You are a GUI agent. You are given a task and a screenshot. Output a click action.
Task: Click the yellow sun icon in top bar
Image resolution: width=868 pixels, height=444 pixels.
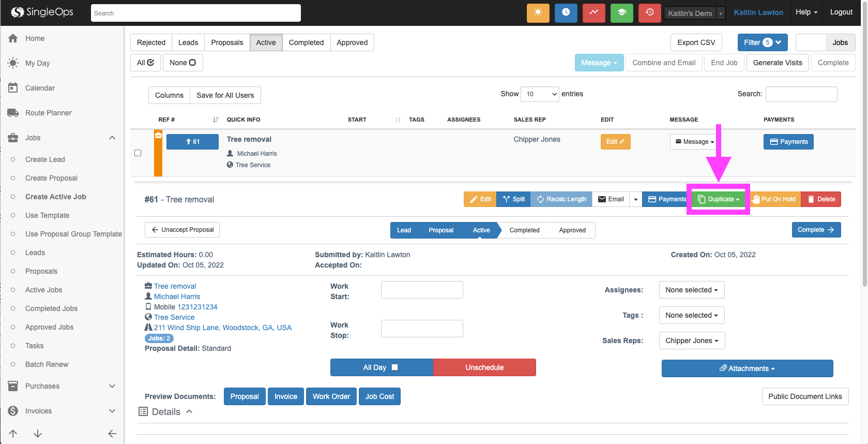pyautogui.click(x=538, y=12)
